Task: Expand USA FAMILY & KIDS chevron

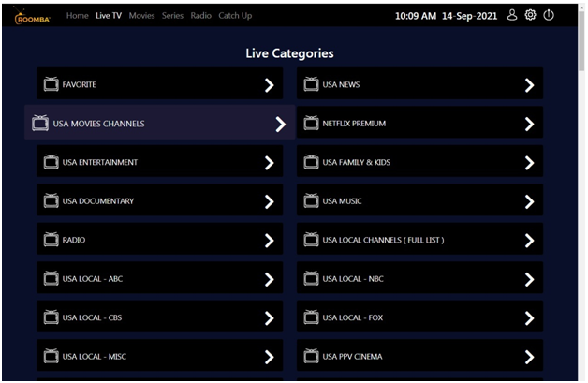Action: point(529,162)
